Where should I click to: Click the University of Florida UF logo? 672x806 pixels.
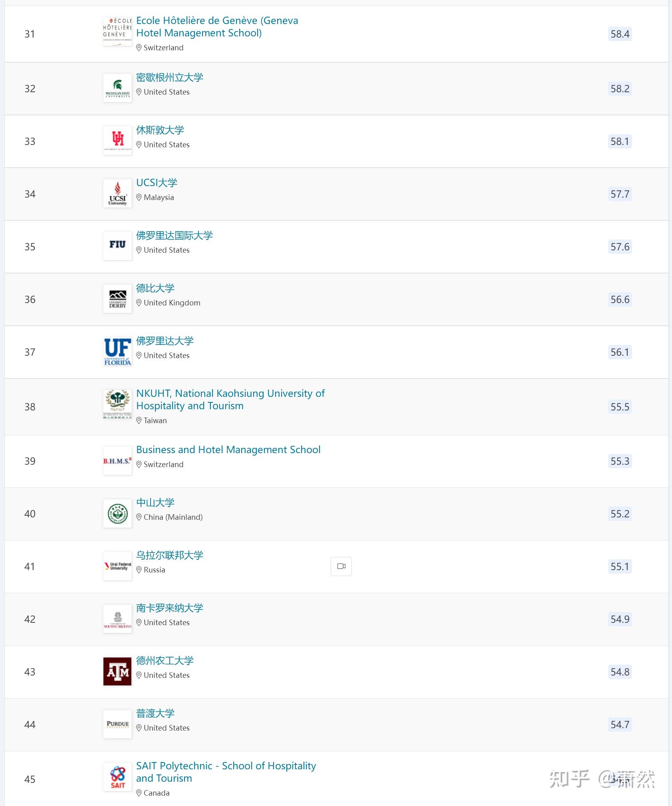pyautogui.click(x=117, y=352)
